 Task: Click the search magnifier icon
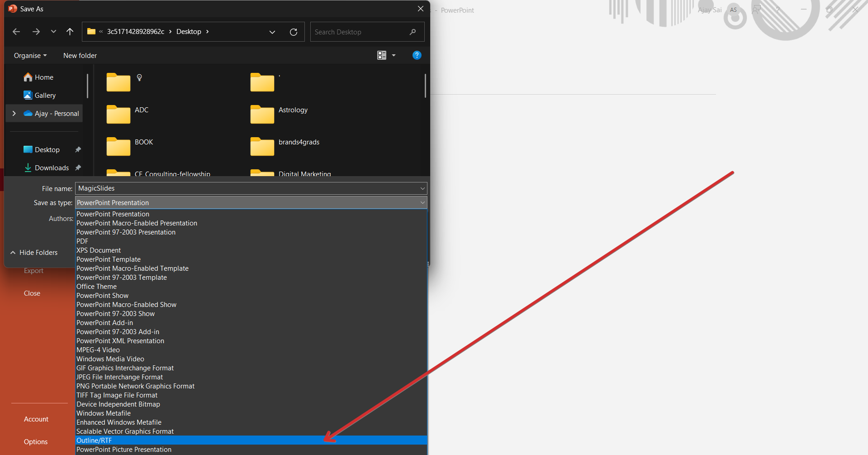(413, 32)
